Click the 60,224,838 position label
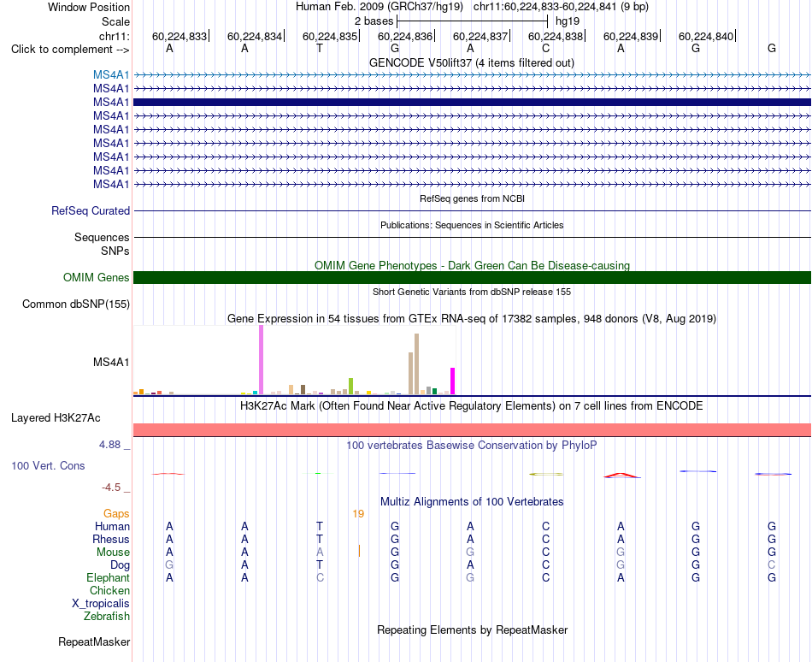Screen dimensions: 812x662 pos(555,36)
